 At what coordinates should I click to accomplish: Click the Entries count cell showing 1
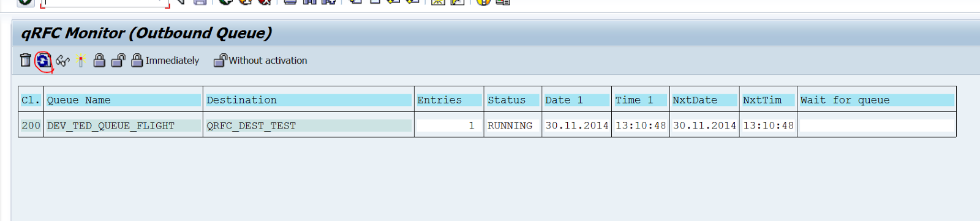pos(449,125)
